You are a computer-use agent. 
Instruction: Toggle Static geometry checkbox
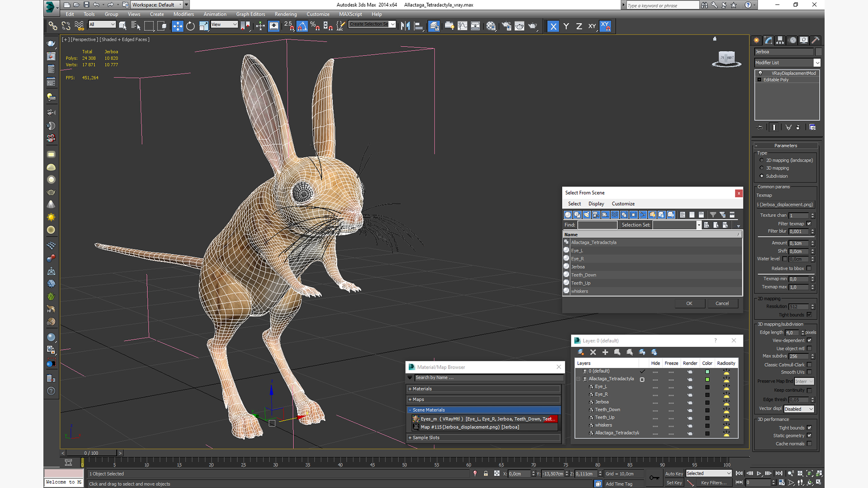[x=809, y=436]
